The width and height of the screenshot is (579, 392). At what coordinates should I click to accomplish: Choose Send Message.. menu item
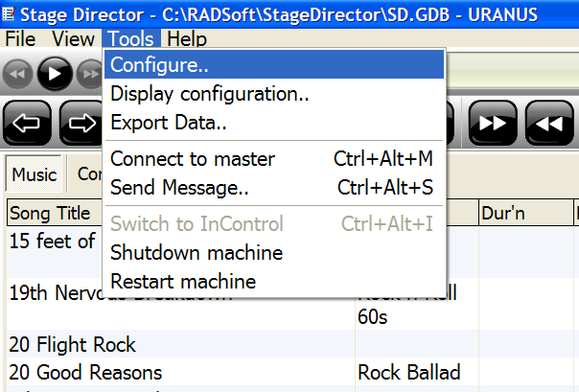pos(274,188)
